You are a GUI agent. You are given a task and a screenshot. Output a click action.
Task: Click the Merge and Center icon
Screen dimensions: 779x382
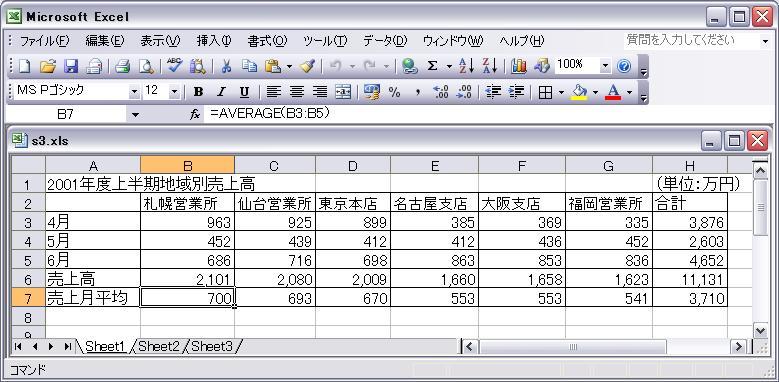coord(343,92)
